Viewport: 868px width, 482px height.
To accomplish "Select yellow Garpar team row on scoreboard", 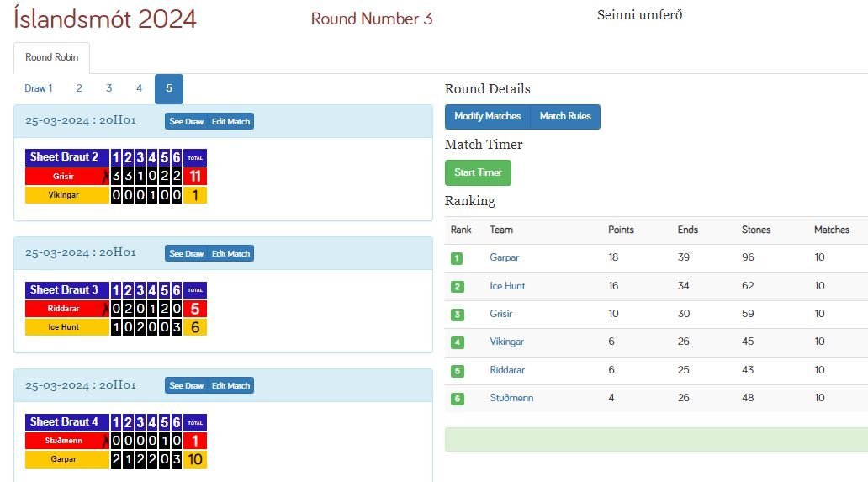I will (x=67, y=459).
